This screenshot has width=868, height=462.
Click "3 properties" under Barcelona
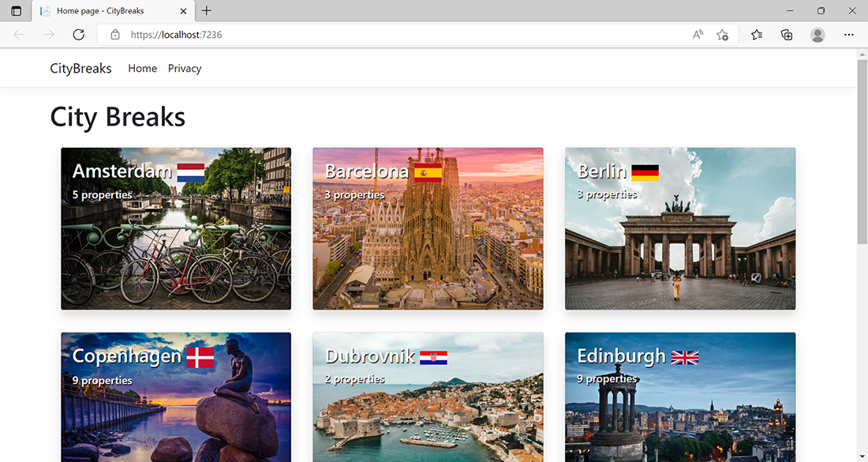click(x=354, y=194)
